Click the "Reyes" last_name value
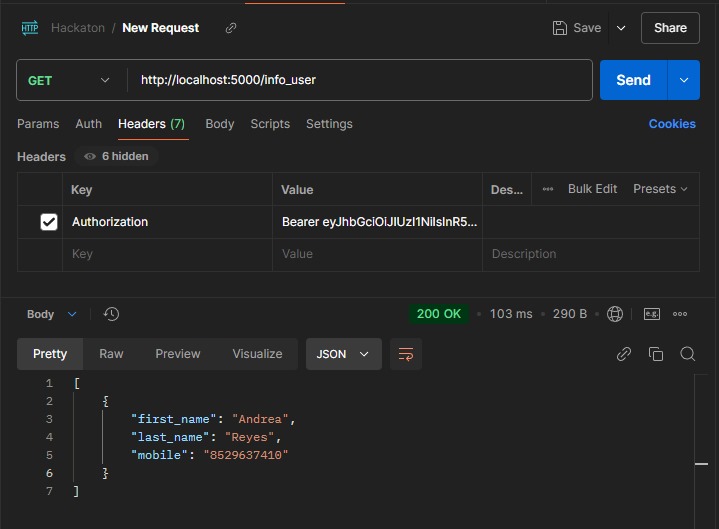719x529 pixels. [x=249, y=437]
